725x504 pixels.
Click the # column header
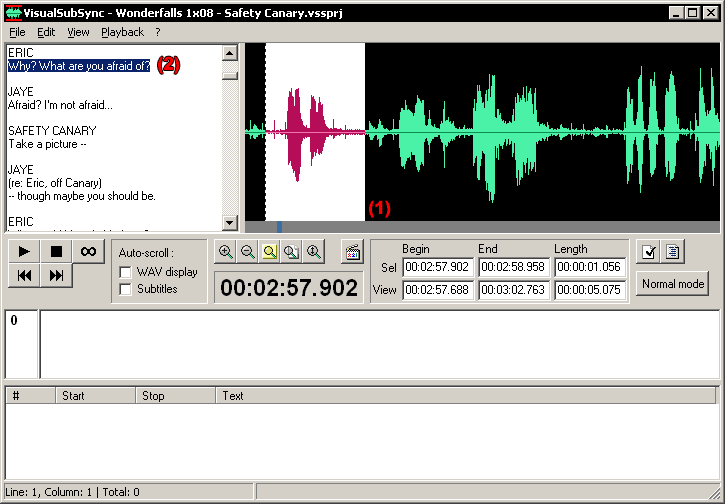point(31,396)
